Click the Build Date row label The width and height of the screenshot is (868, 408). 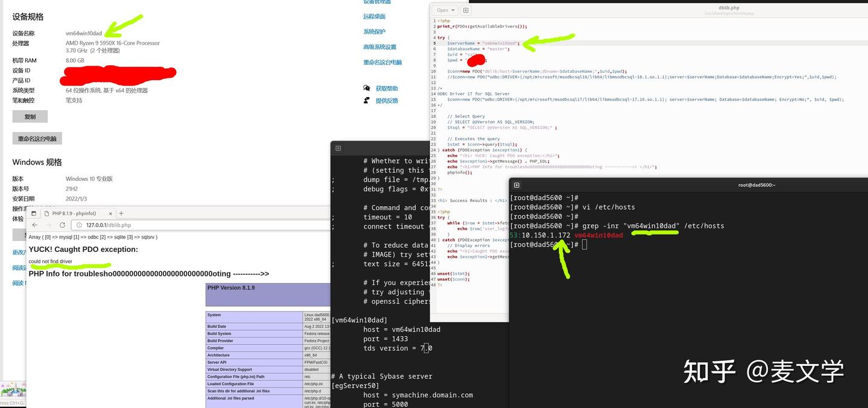[x=217, y=327]
